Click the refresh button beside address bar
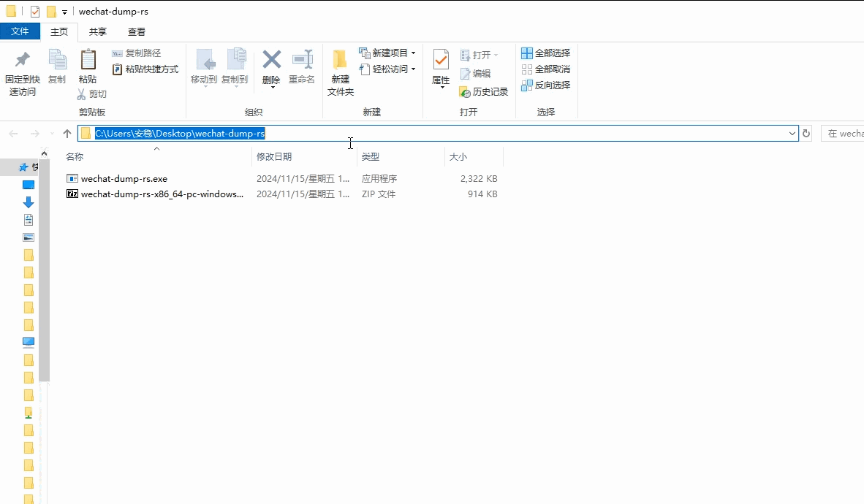 pos(806,134)
